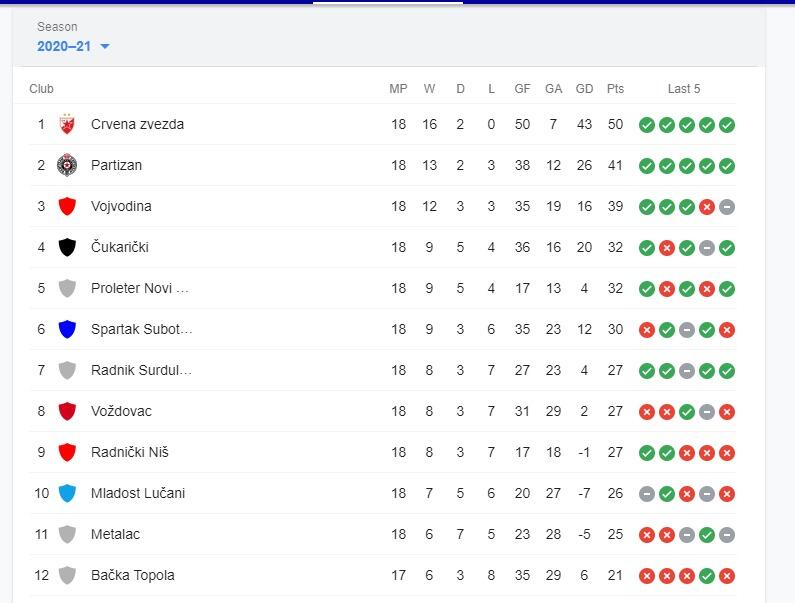
Task: Click Crvena zvezda's latest win checkmark
Action: coord(727,125)
